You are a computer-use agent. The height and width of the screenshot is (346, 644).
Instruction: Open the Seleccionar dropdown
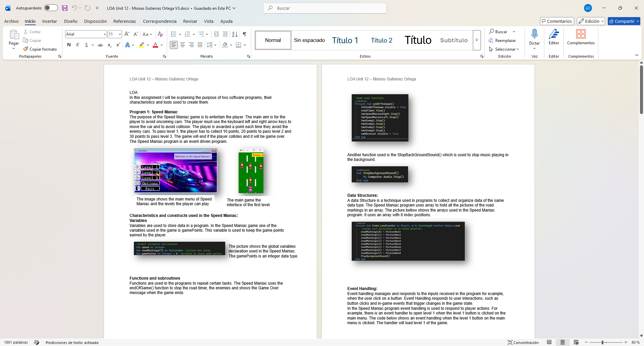pos(504,49)
